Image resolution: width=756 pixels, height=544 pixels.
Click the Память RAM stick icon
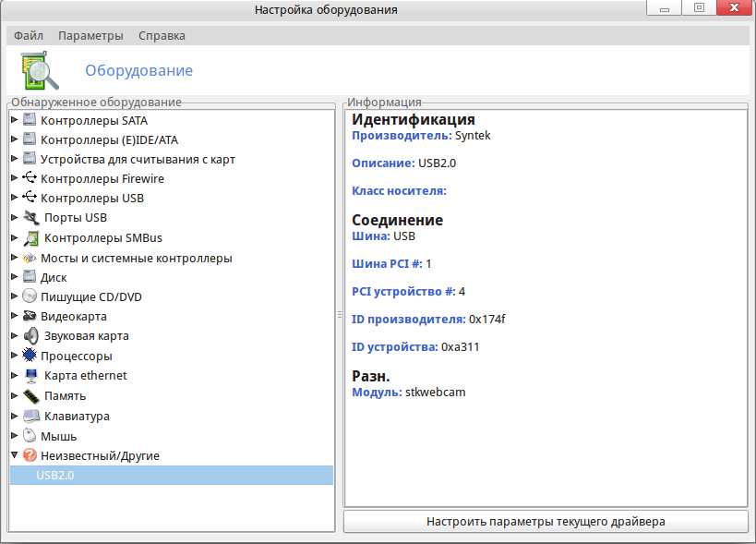(31, 396)
